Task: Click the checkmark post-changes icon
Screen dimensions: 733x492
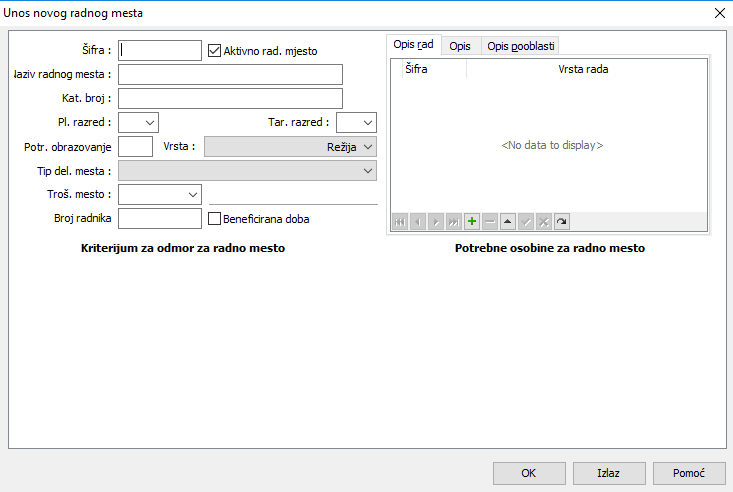Action: [526, 221]
